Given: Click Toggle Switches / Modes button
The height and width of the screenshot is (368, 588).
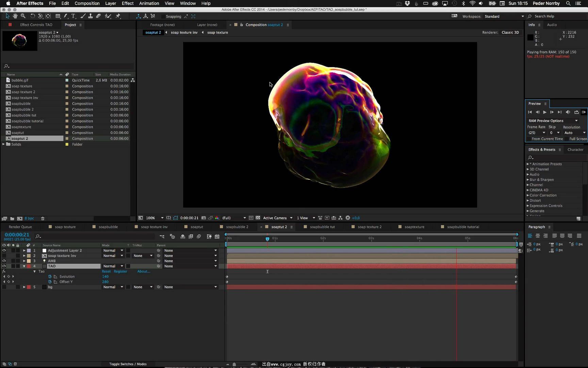Looking at the screenshot, I should [x=128, y=364].
